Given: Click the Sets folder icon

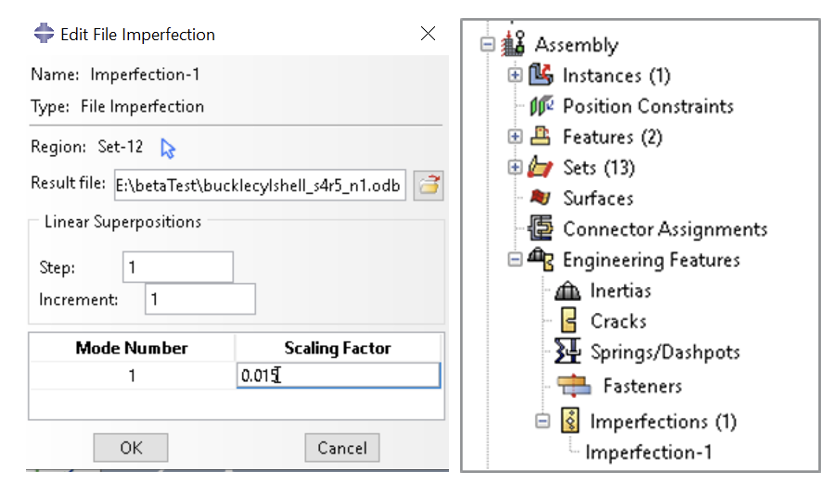Looking at the screenshot, I should [541, 167].
